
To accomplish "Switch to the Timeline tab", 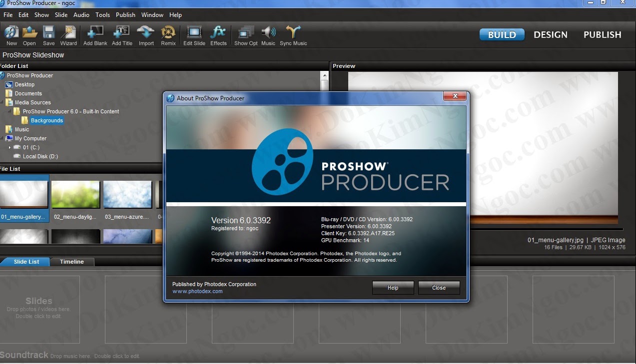I will point(72,262).
